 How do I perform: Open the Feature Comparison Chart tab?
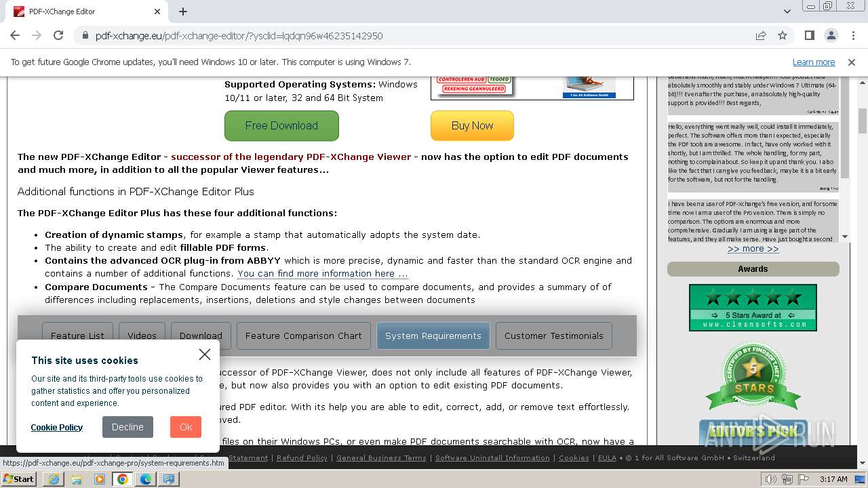(x=304, y=335)
